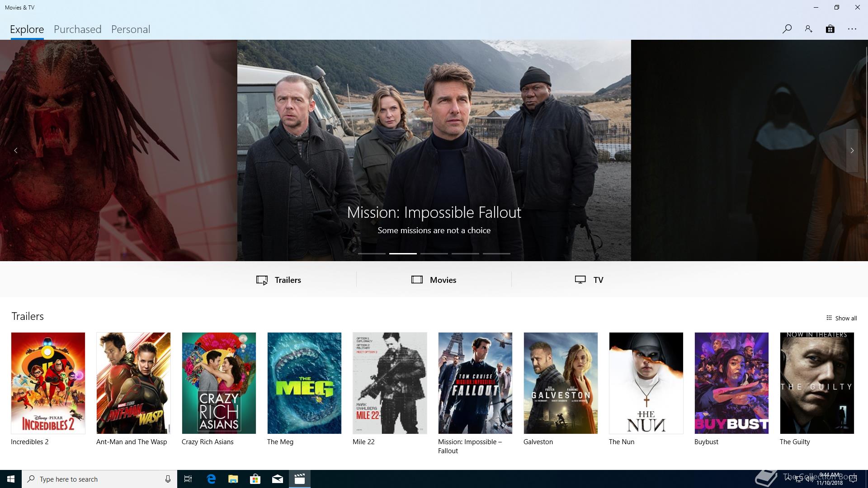This screenshot has height=488, width=868.
Task: Open Mile 22 trailer poster
Action: pos(390,383)
